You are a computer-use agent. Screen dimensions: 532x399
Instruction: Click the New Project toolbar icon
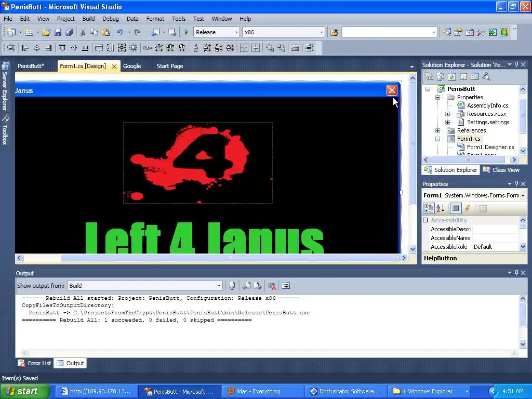click(11, 32)
